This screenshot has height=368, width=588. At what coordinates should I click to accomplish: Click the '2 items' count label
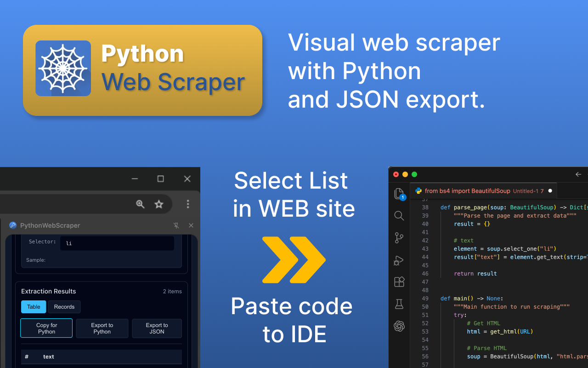(x=172, y=292)
